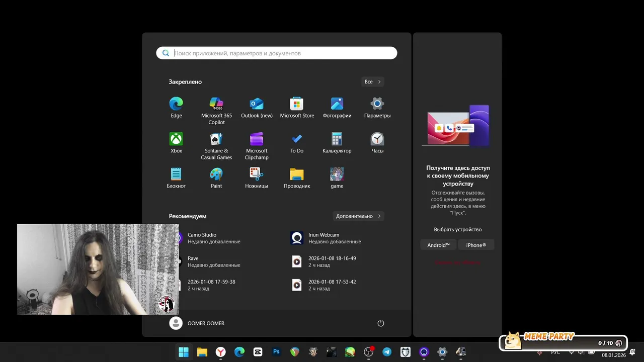Open the To Do app

(297, 143)
